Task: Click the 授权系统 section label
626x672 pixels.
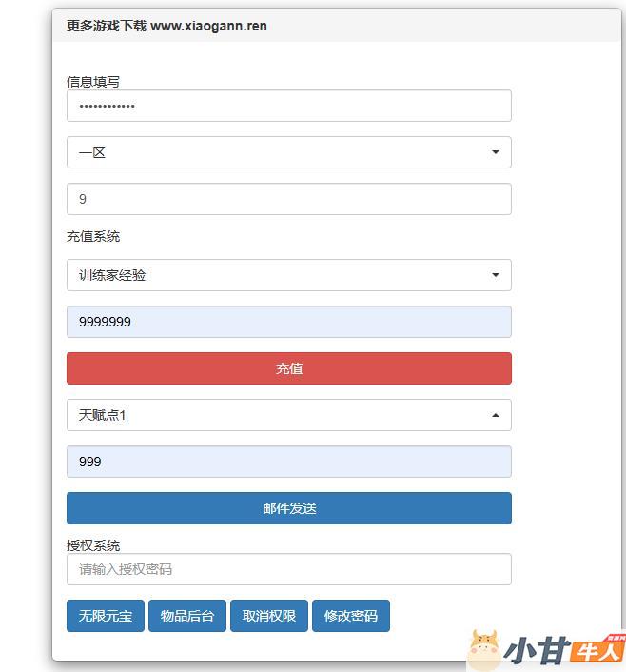Action: 93,545
